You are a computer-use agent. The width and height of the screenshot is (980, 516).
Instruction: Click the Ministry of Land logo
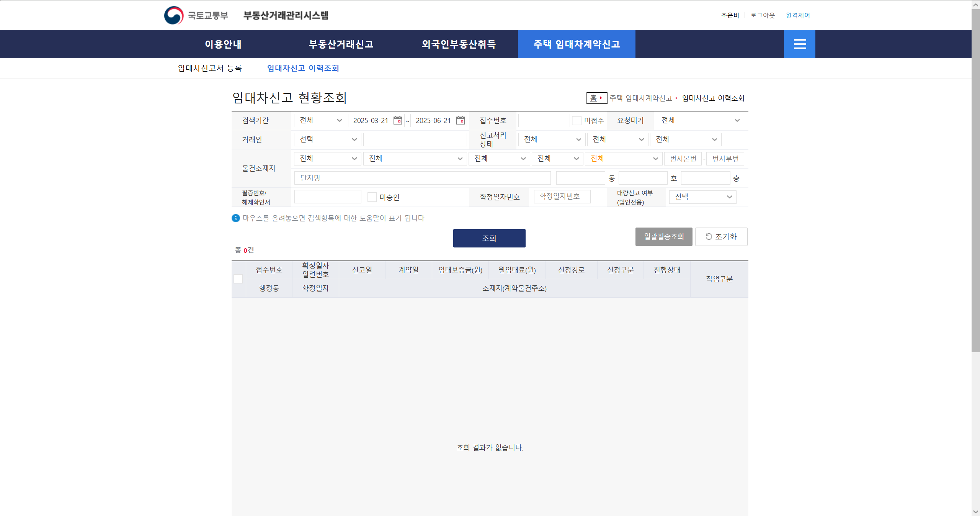point(174,15)
